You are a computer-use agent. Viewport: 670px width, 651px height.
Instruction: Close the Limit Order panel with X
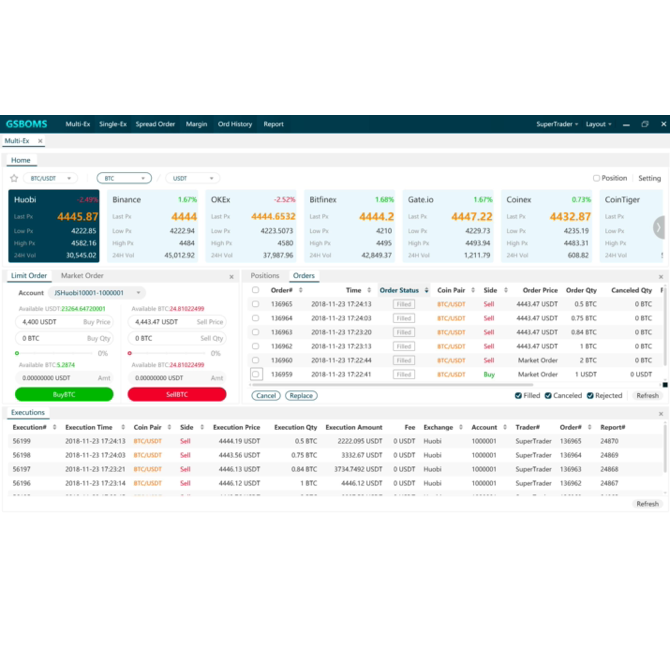pos(231,277)
